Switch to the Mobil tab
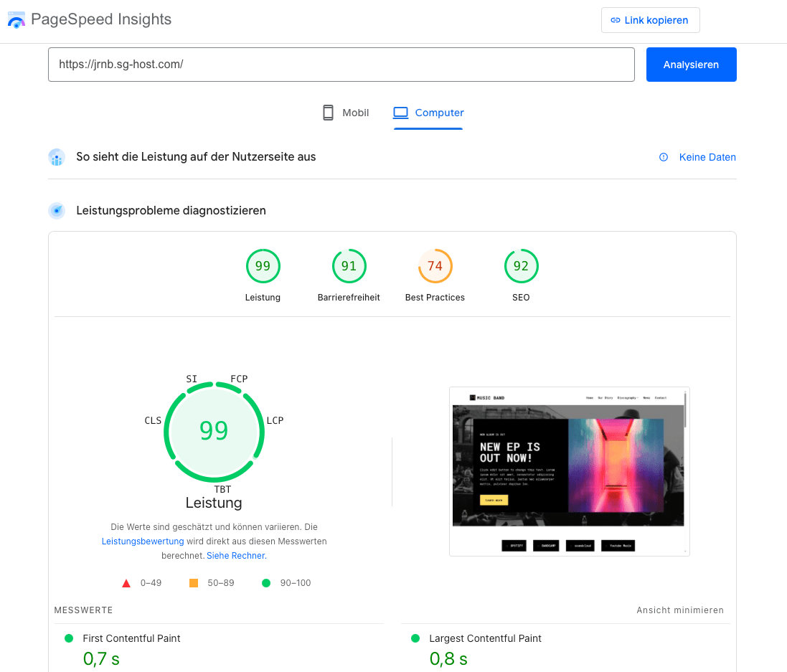The width and height of the screenshot is (787, 672). pyautogui.click(x=345, y=113)
